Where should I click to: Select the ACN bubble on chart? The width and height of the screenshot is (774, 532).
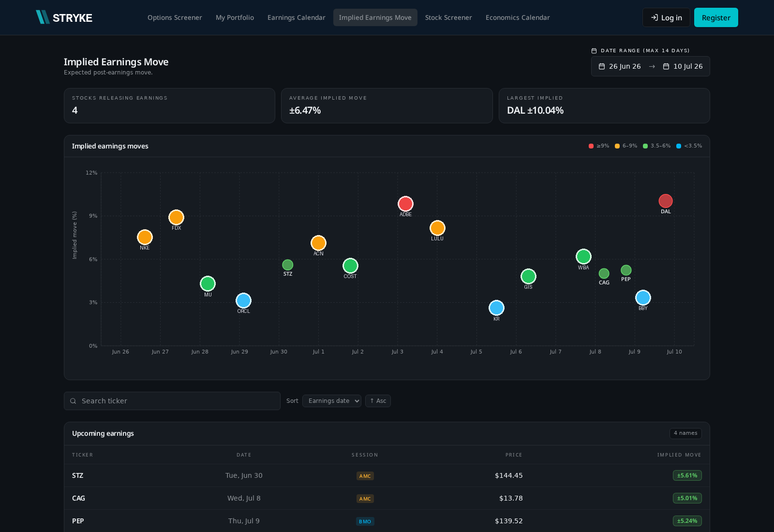point(318,243)
